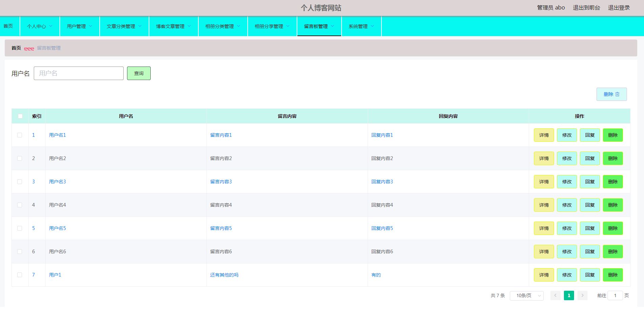The height and width of the screenshot is (311, 644).
Task: Click 回复 for row 用户1
Action: (590, 275)
